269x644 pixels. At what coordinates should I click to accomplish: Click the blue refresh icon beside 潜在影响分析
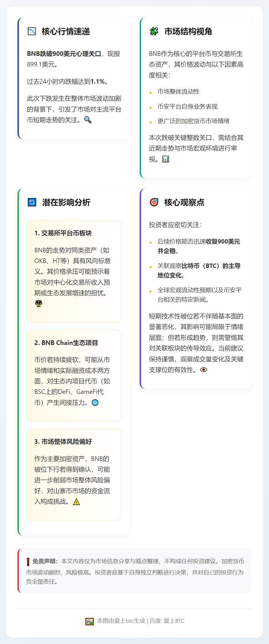(32, 202)
